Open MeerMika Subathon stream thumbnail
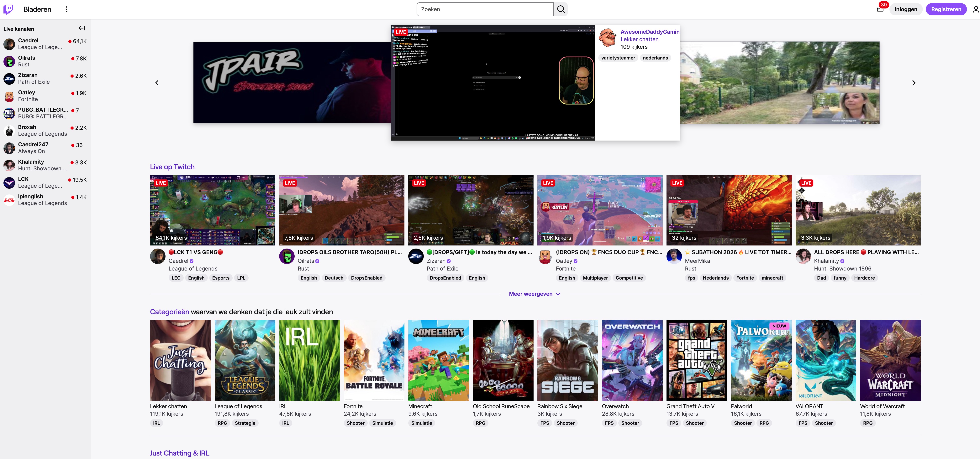The width and height of the screenshot is (980, 459). click(x=729, y=210)
